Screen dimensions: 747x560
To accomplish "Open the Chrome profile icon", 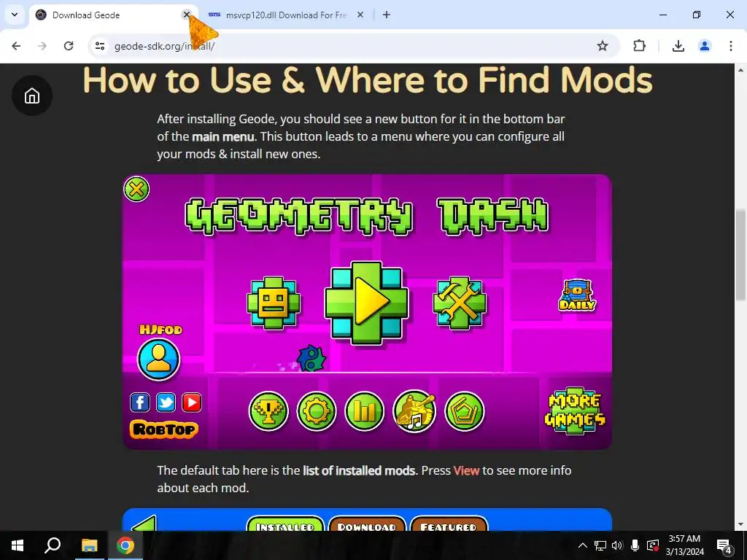I will click(x=704, y=46).
